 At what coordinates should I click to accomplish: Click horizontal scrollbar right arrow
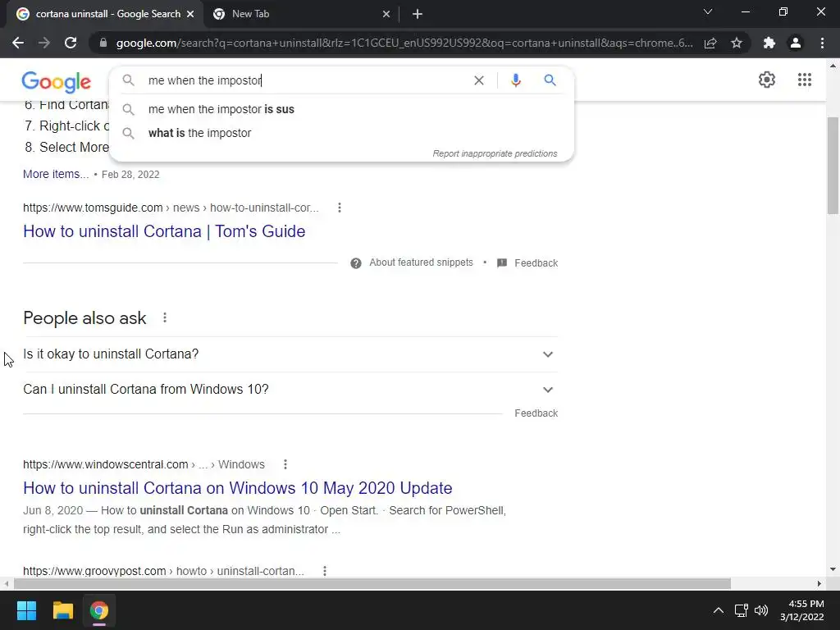pos(819,583)
